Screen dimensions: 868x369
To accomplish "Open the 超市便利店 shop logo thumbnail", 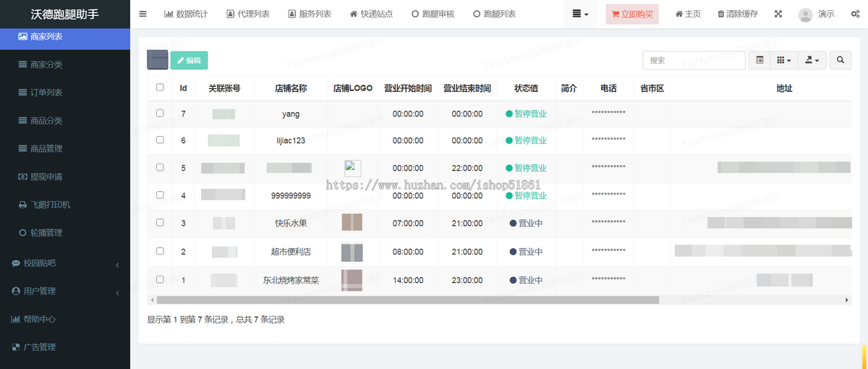I will click(x=352, y=252).
